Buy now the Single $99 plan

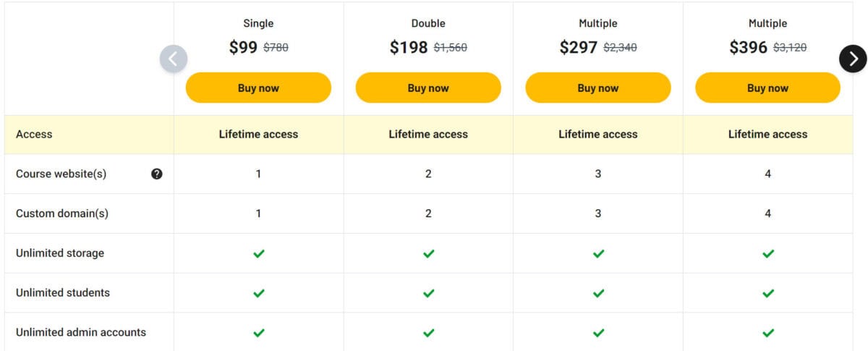(258, 88)
